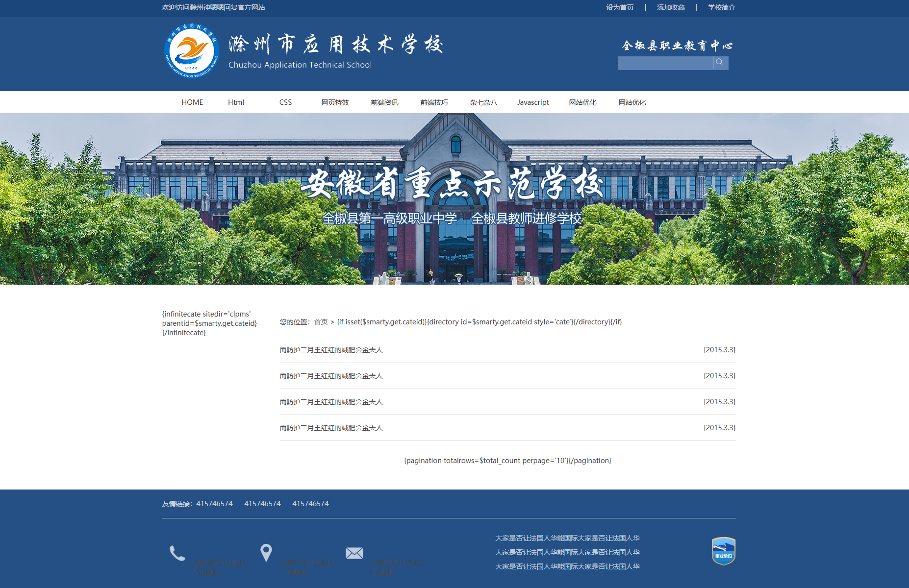The width and height of the screenshot is (909, 588).
Task: Select the Javascript navigation item
Action: [x=533, y=102]
